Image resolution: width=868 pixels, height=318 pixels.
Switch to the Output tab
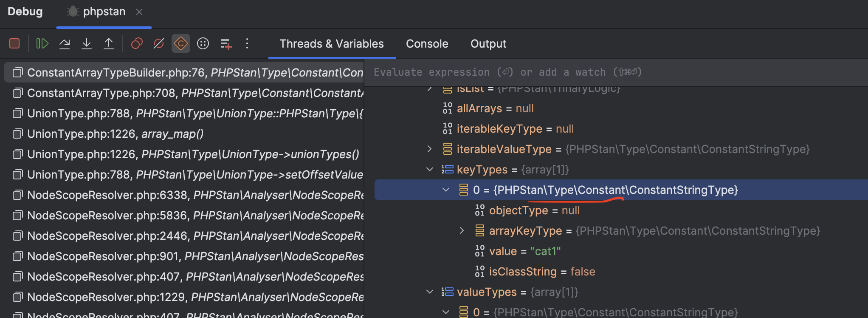click(488, 44)
